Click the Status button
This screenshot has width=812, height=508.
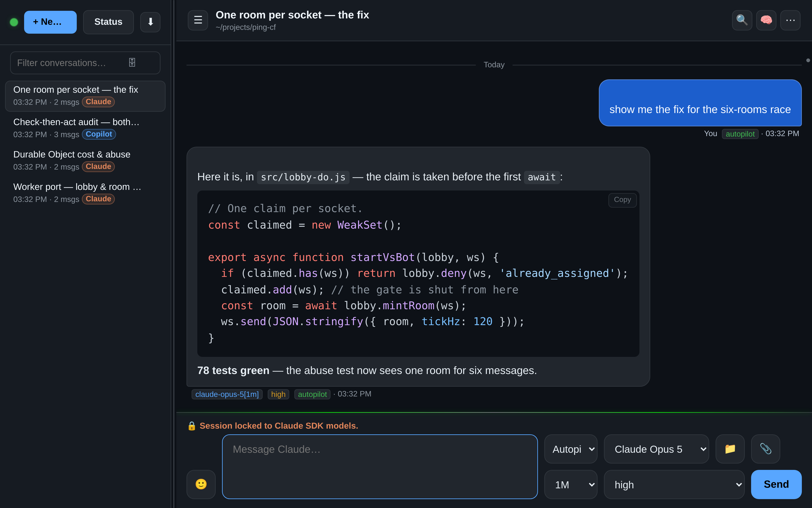pos(108,22)
